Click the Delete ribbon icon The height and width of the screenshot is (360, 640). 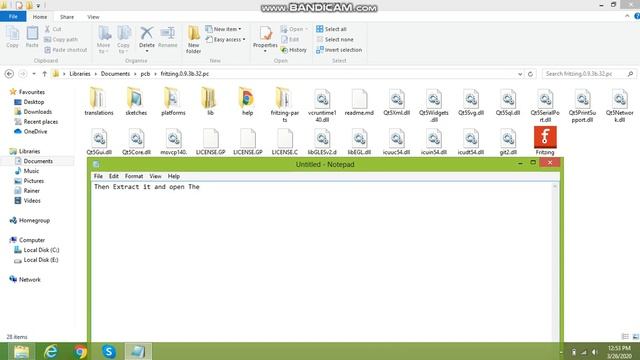coord(146,38)
